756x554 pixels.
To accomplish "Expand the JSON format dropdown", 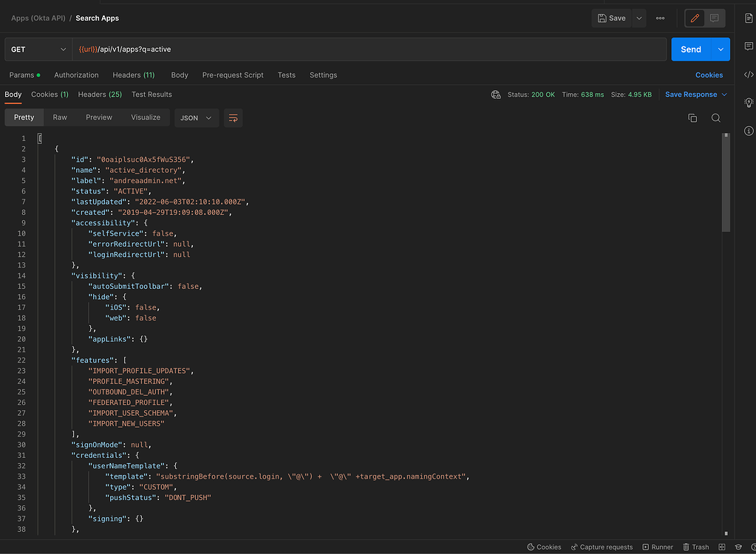I will [197, 118].
